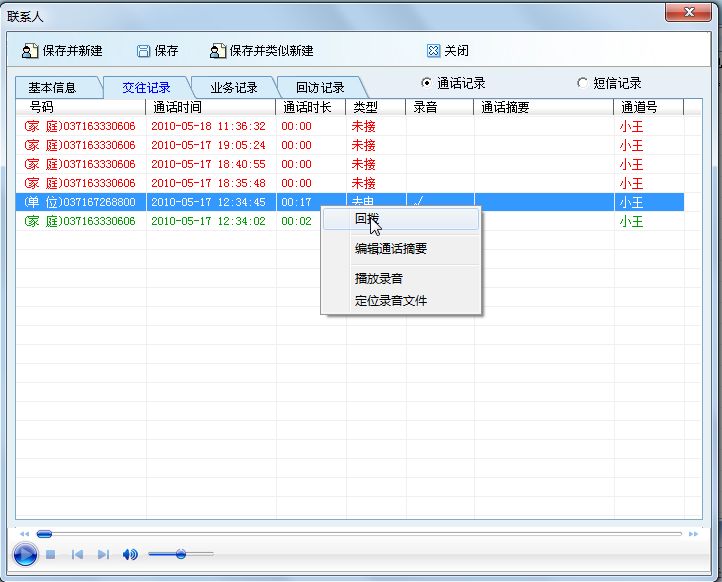This screenshot has height=582, width=722.
Task: Click Save and Create Similar icon
Action: (x=218, y=51)
